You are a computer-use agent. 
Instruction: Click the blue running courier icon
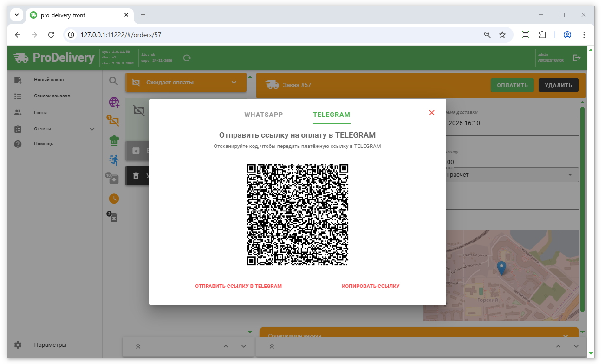pos(114,160)
